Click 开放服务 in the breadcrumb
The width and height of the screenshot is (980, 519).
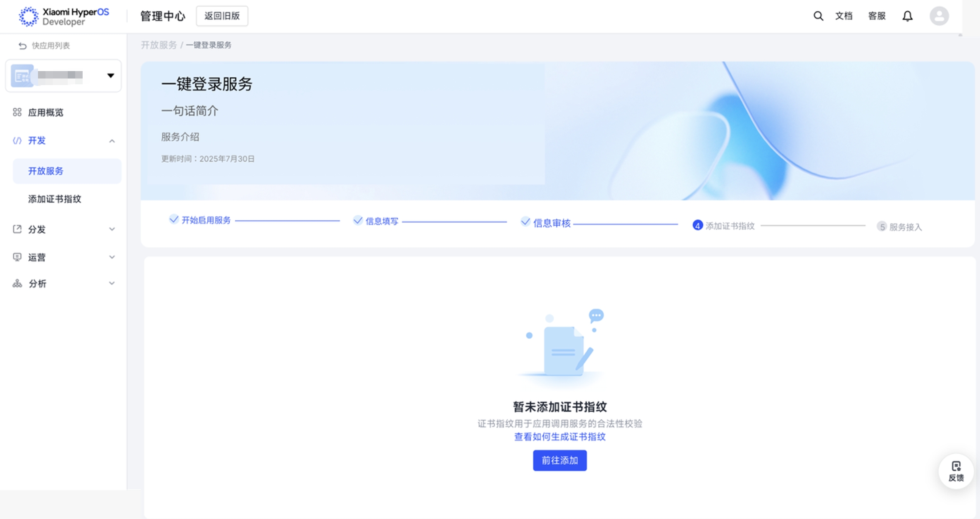click(159, 45)
